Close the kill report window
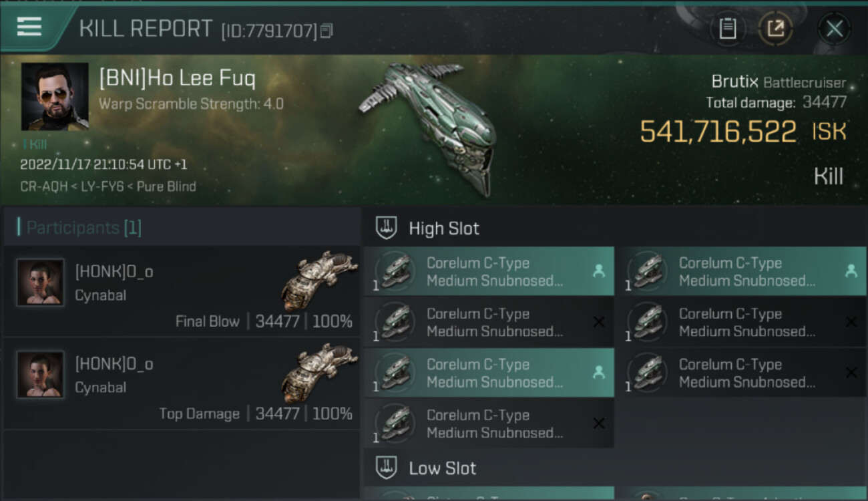This screenshot has width=868, height=501. pos(834,29)
